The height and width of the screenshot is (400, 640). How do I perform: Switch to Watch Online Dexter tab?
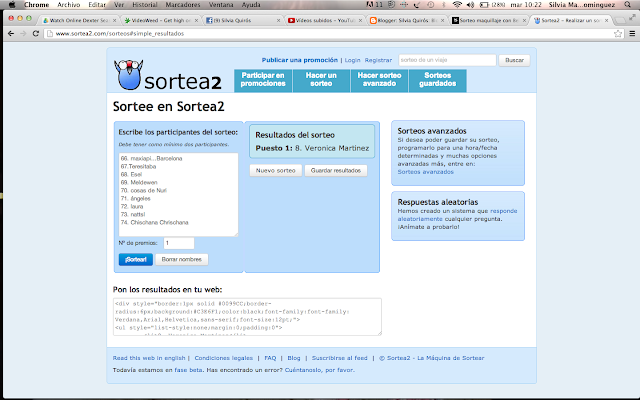point(79,20)
